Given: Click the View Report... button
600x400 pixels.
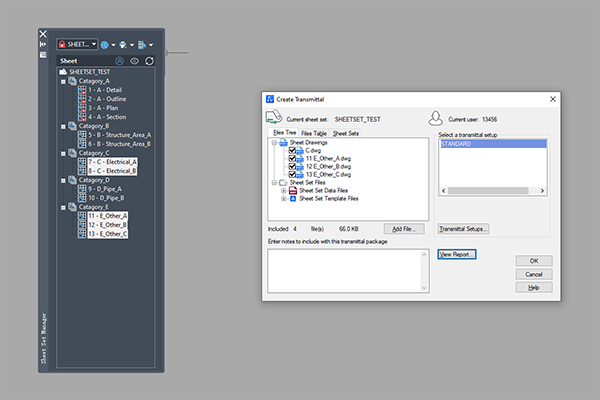Looking at the screenshot, I should click(457, 254).
